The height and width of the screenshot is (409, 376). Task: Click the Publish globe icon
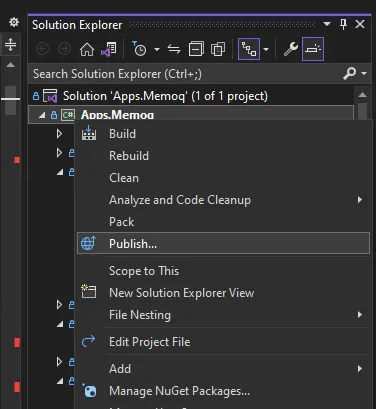(88, 243)
